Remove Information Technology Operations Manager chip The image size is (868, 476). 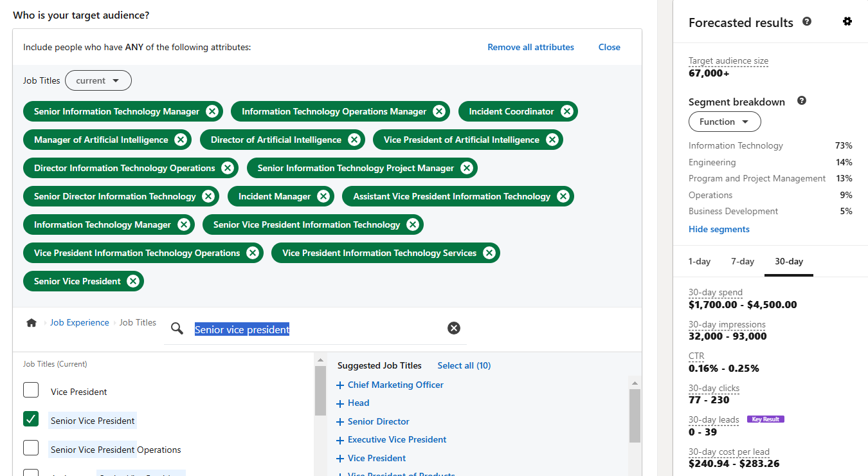pos(439,111)
